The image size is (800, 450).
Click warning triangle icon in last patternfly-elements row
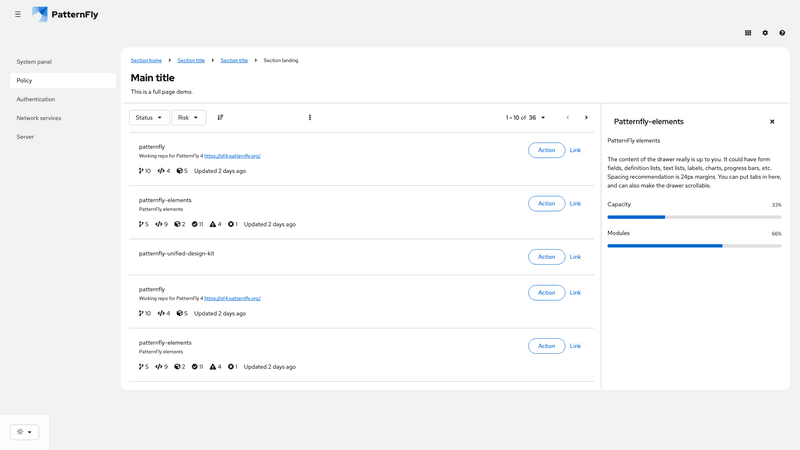tap(213, 366)
